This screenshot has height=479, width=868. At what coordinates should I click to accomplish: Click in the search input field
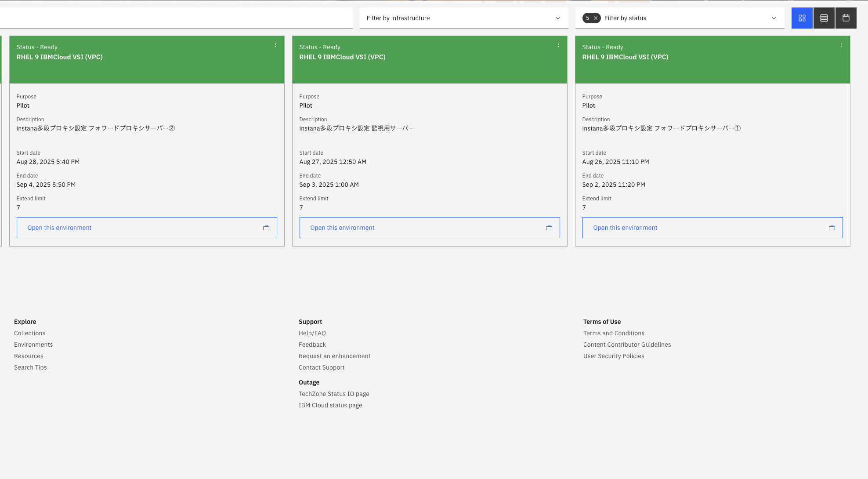click(176, 18)
